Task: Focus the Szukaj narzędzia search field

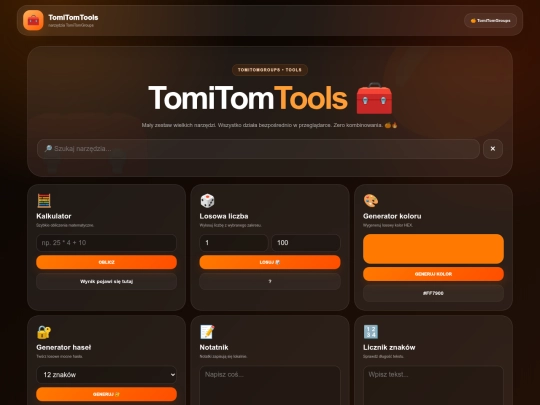Action: (258, 149)
